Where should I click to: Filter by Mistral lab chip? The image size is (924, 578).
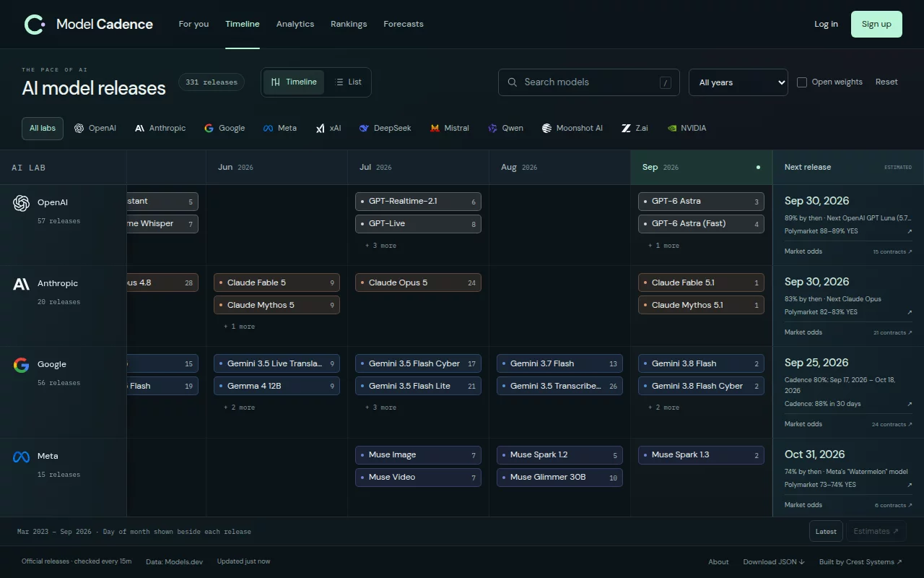pyautogui.click(x=450, y=128)
